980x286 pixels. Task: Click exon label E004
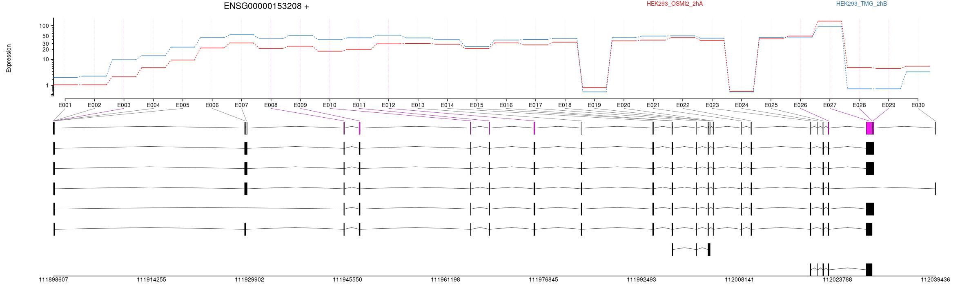click(x=153, y=105)
